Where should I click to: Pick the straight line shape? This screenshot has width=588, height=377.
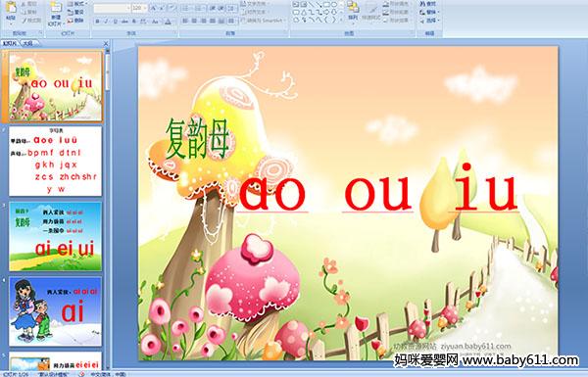click(x=312, y=4)
